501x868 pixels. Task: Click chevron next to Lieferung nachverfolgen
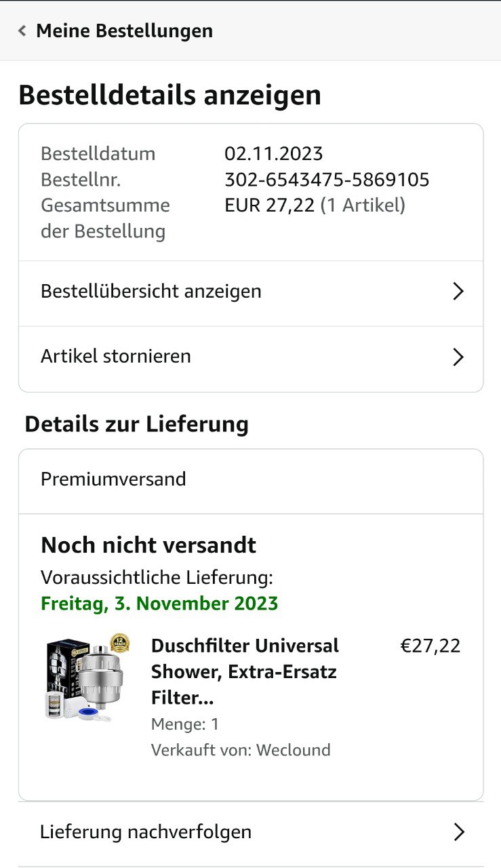[459, 832]
